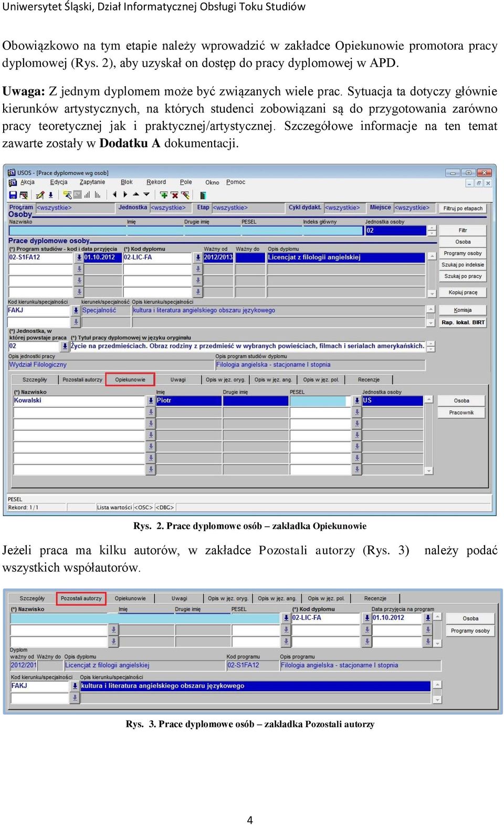
Task: Go to previous block with left arrow icon
Action: click(114, 194)
